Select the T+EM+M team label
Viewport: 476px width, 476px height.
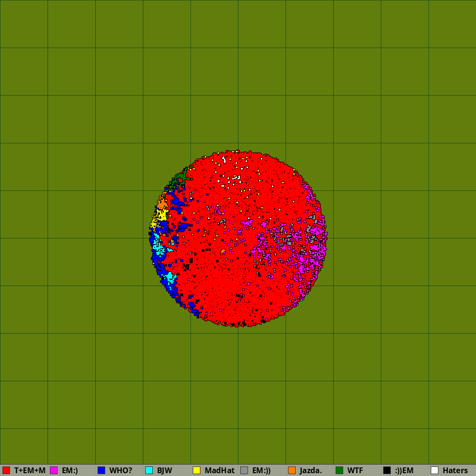[30, 470]
